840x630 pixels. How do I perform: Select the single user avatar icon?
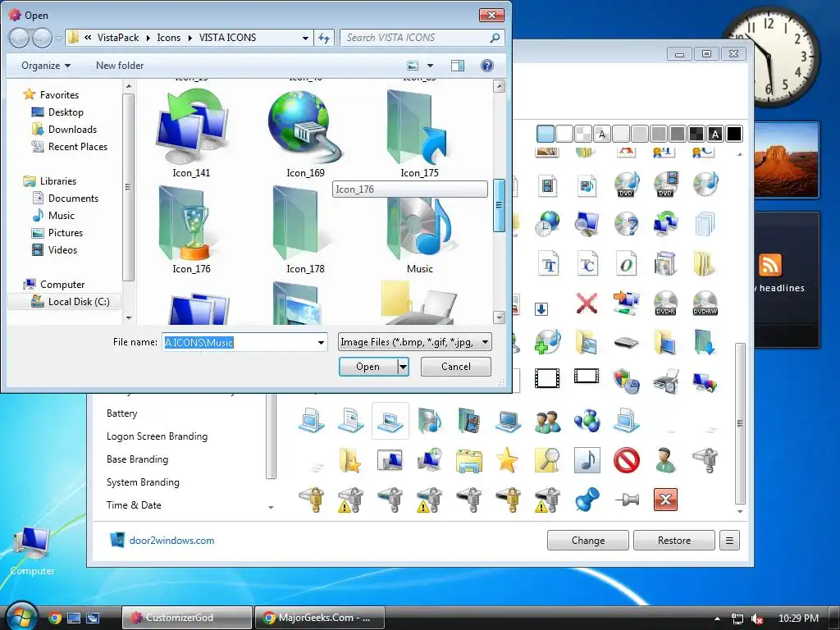[x=665, y=460]
